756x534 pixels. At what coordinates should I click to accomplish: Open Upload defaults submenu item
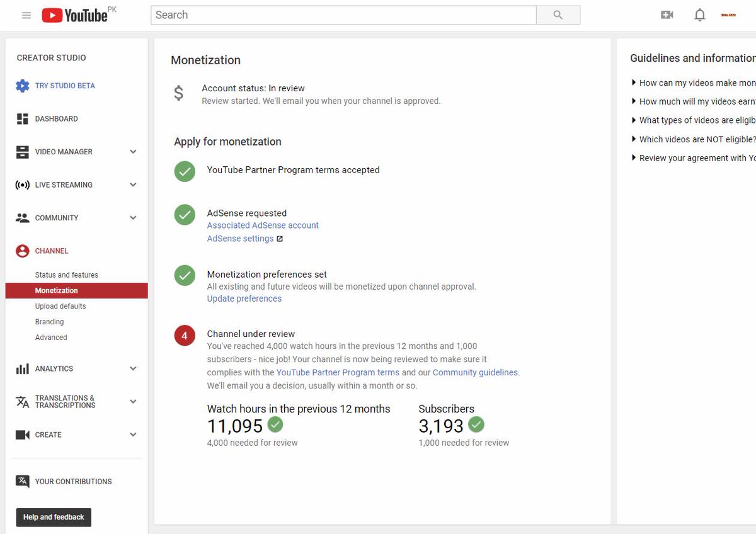[x=60, y=306]
